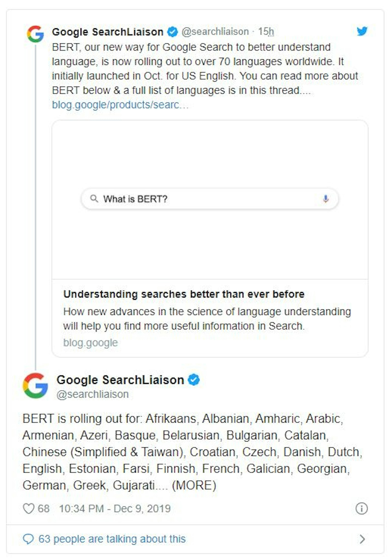
Task: Open the tweet via the Twitter bird icon
Action: [x=362, y=31]
